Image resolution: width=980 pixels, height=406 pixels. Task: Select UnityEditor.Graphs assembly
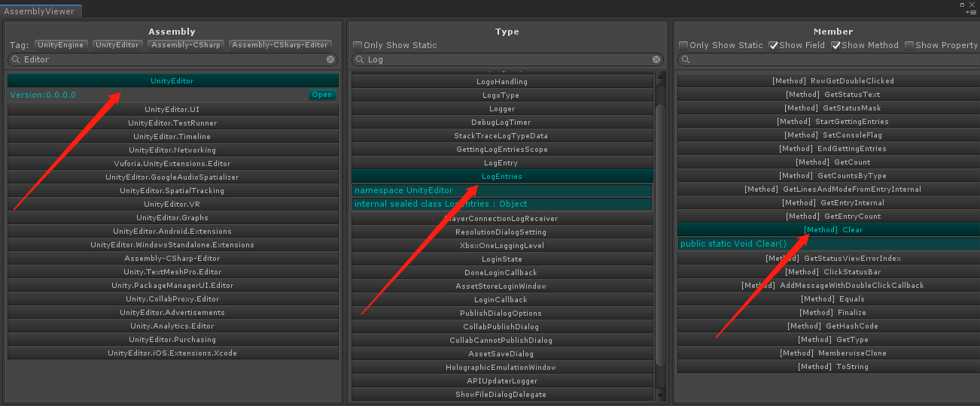pos(172,217)
